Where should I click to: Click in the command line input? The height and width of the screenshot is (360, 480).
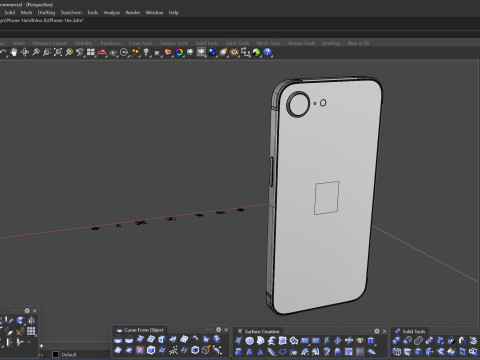240,34
